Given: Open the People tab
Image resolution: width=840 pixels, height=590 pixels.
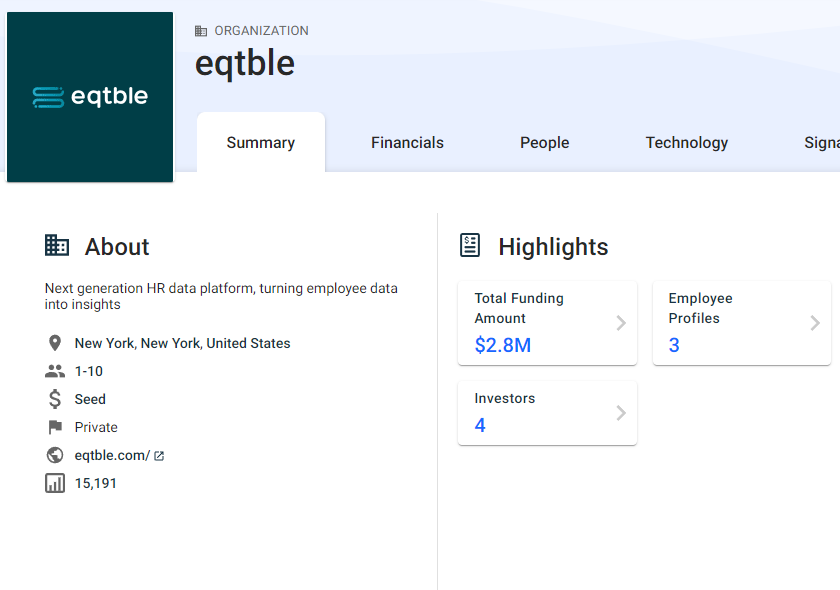Looking at the screenshot, I should coord(544,143).
